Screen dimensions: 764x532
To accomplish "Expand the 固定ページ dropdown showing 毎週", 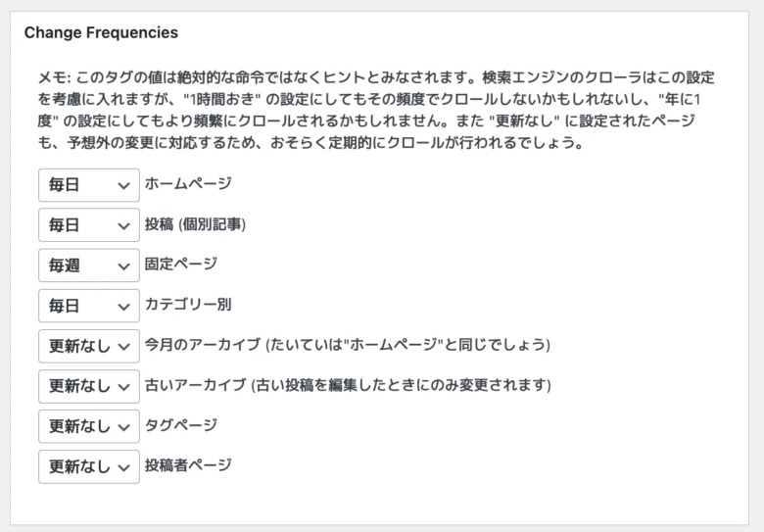I will (x=89, y=266).
